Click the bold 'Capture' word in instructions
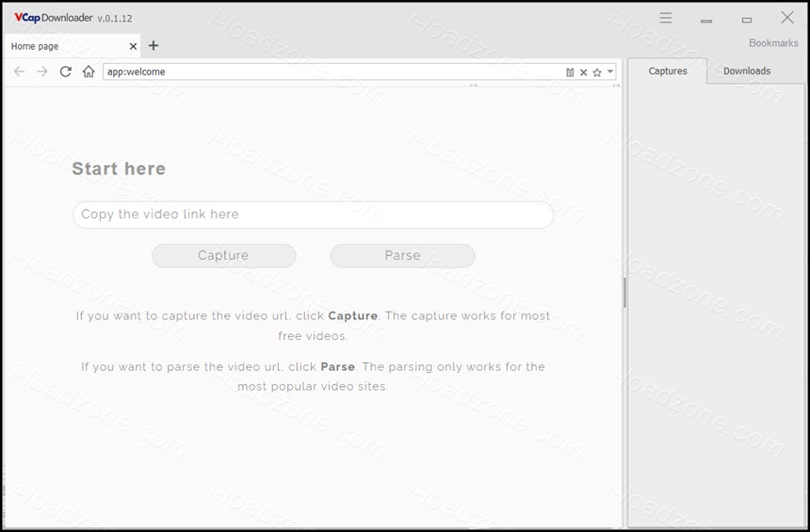Screen dimensions: 810x532 [353, 315]
